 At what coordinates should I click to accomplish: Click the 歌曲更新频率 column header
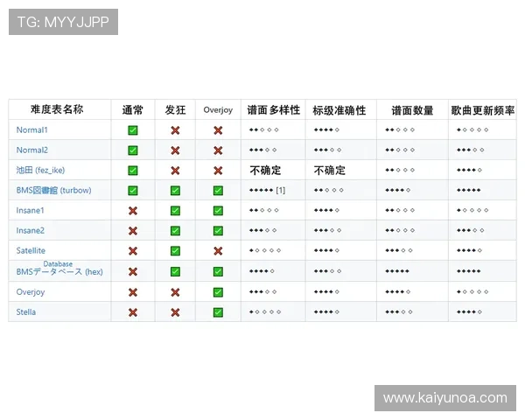tap(483, 110)
